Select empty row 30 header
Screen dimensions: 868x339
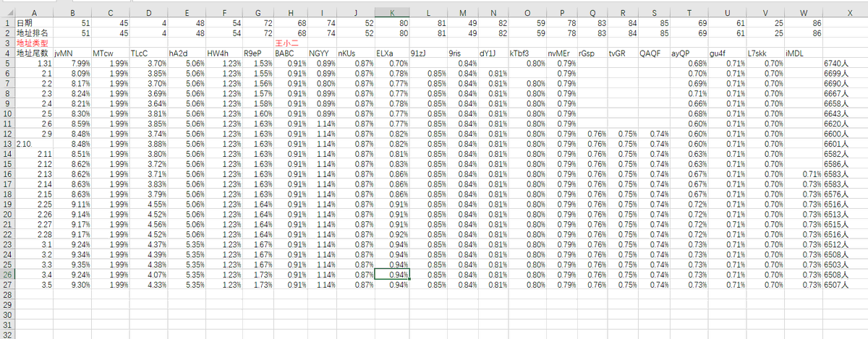7,316
